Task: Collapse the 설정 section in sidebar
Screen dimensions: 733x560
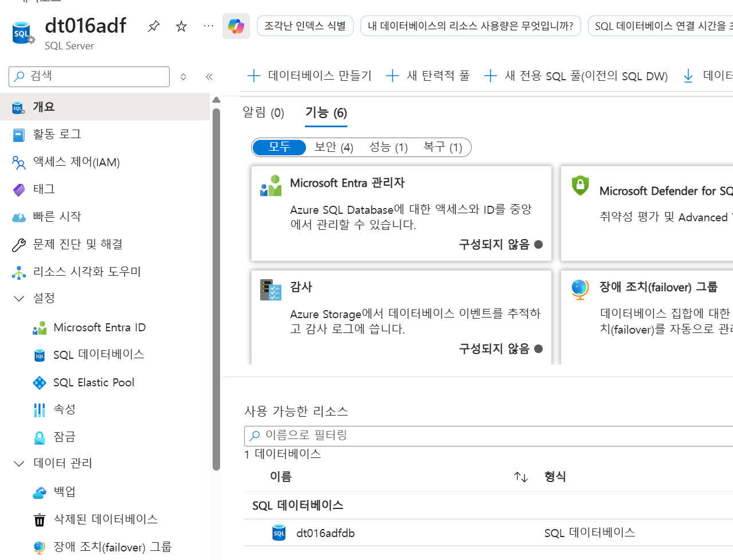Action: coord(19,299)
